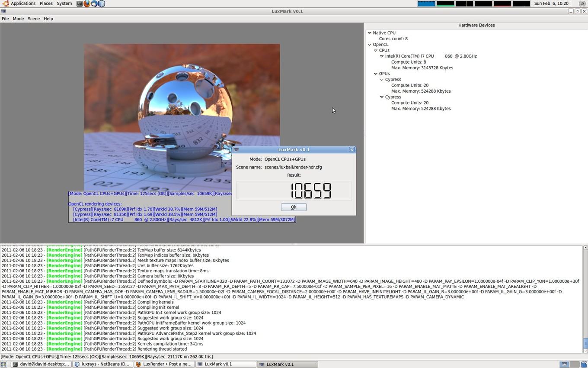Click the red-line system monitor graph
The width and height of the screenshot is (588, 368).
point(502,3)
